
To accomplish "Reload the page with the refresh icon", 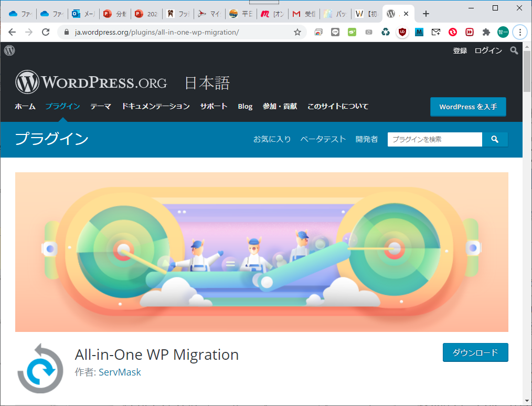I will 46,32.
